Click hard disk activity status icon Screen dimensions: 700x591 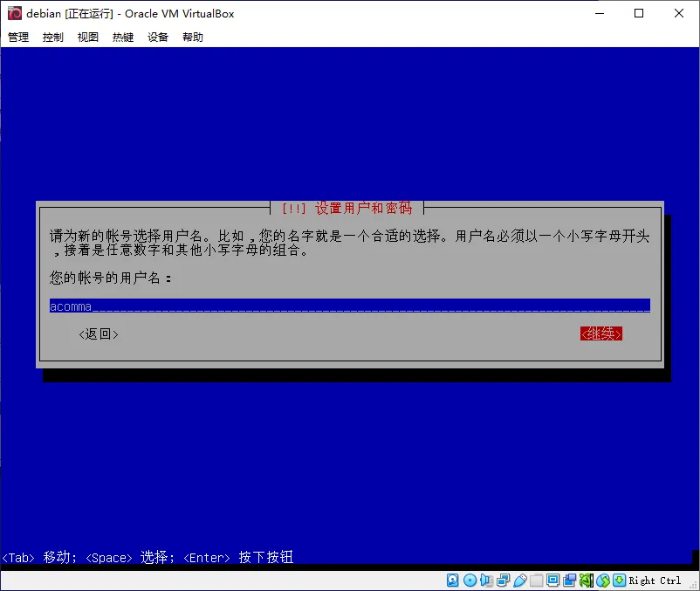pos(453,581)
